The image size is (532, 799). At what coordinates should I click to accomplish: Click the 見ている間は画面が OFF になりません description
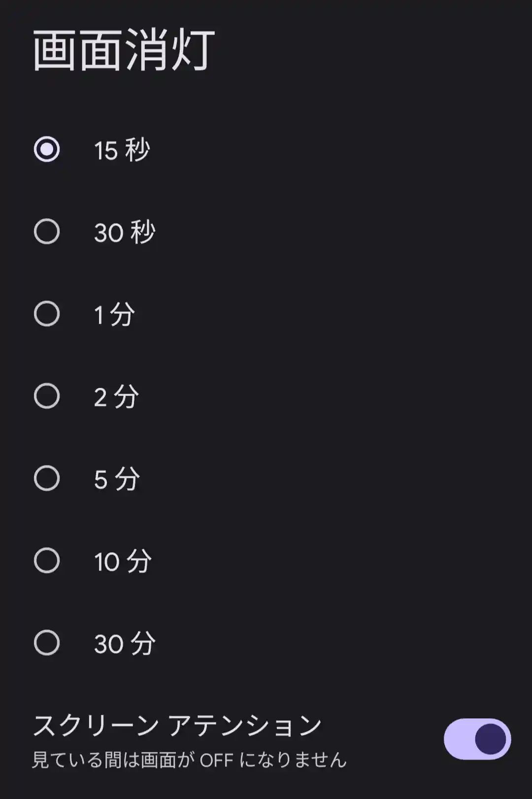click(x=190, y=760)
